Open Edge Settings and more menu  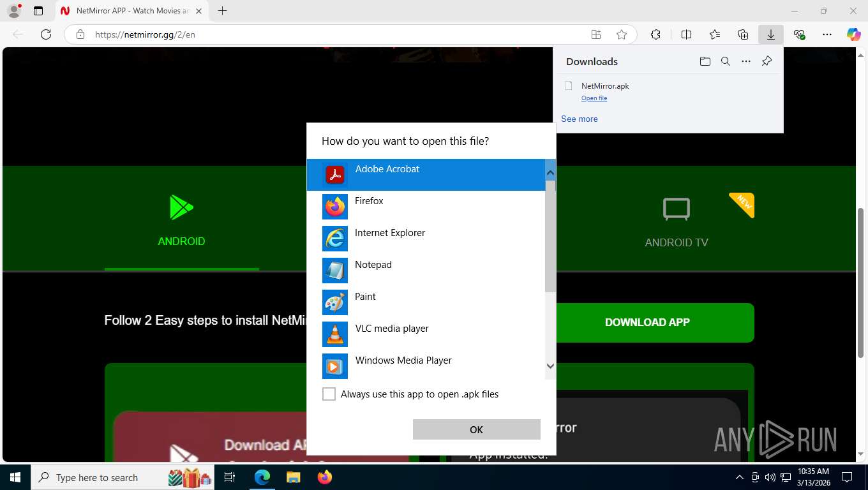coord(827,34)
